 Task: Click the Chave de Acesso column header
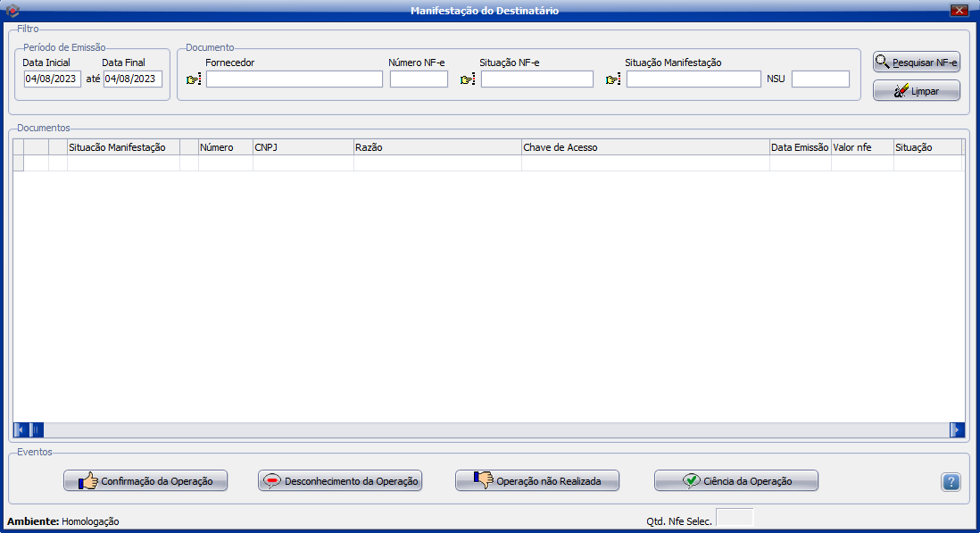tap(644, 147)
